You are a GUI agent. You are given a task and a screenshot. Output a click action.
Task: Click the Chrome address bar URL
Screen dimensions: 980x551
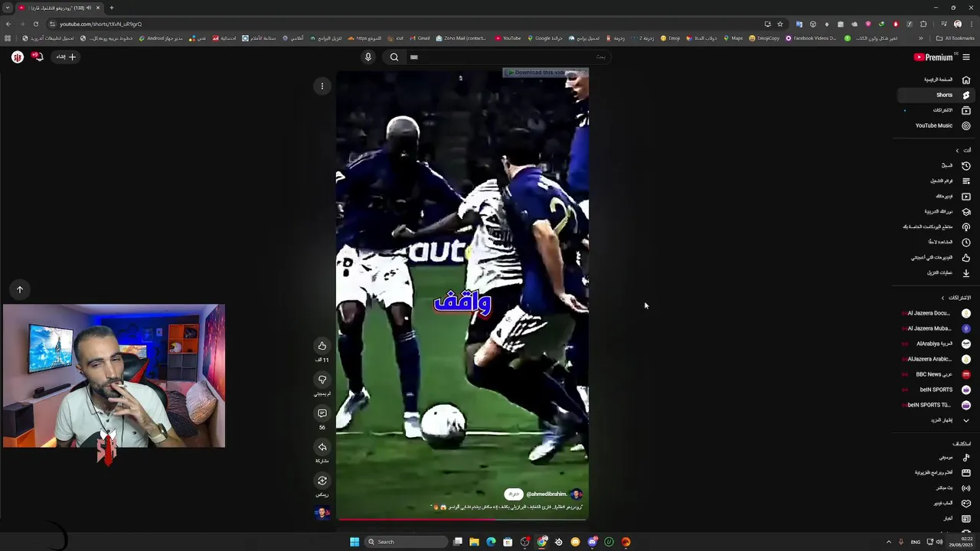[100, 24]
